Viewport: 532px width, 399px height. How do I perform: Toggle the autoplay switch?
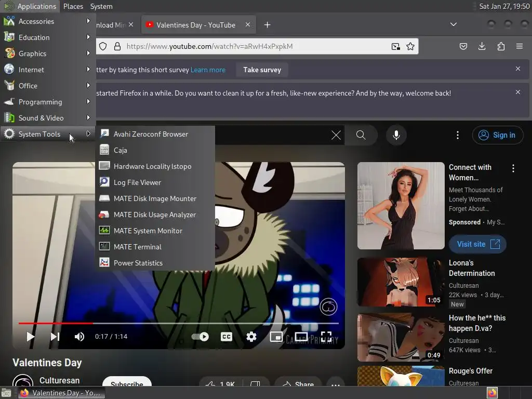(x=200, y=337)
